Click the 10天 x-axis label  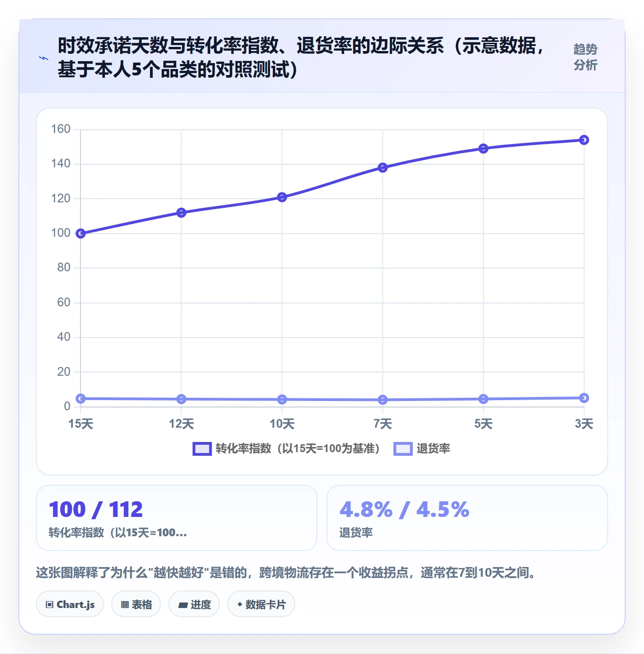[x=282, y=424]
